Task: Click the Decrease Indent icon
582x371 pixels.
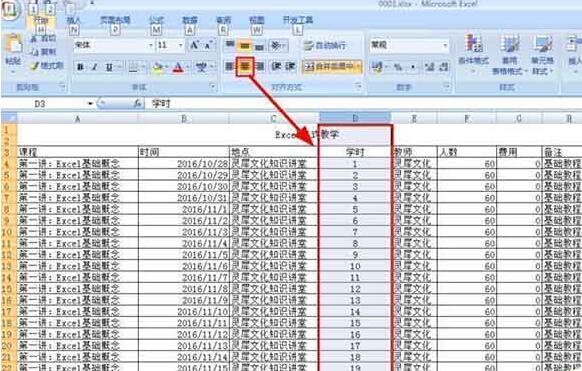Action: coord(276,67)
